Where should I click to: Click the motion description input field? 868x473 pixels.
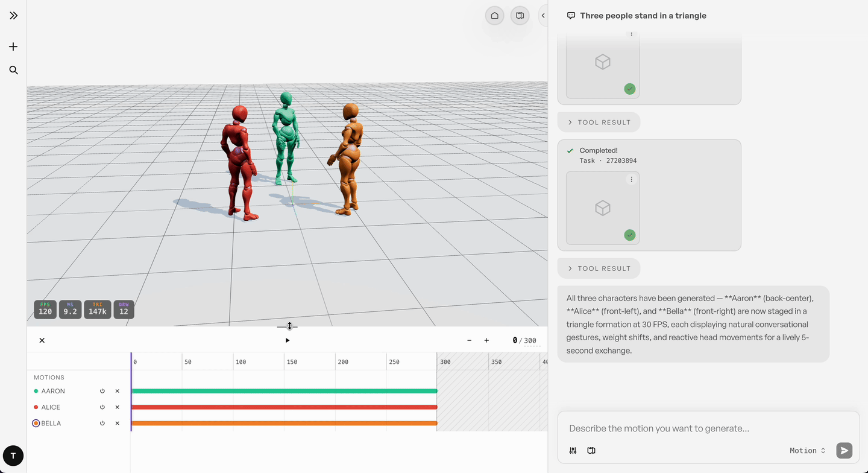click(708, 428)
